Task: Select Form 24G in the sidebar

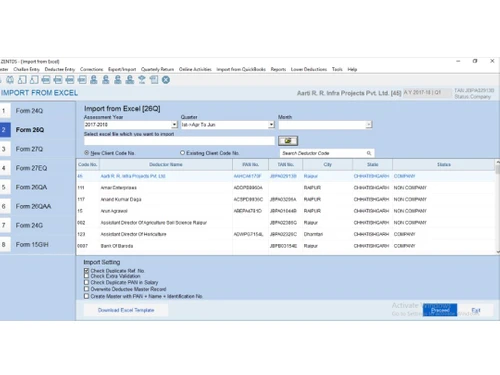Action: [38, 225]
